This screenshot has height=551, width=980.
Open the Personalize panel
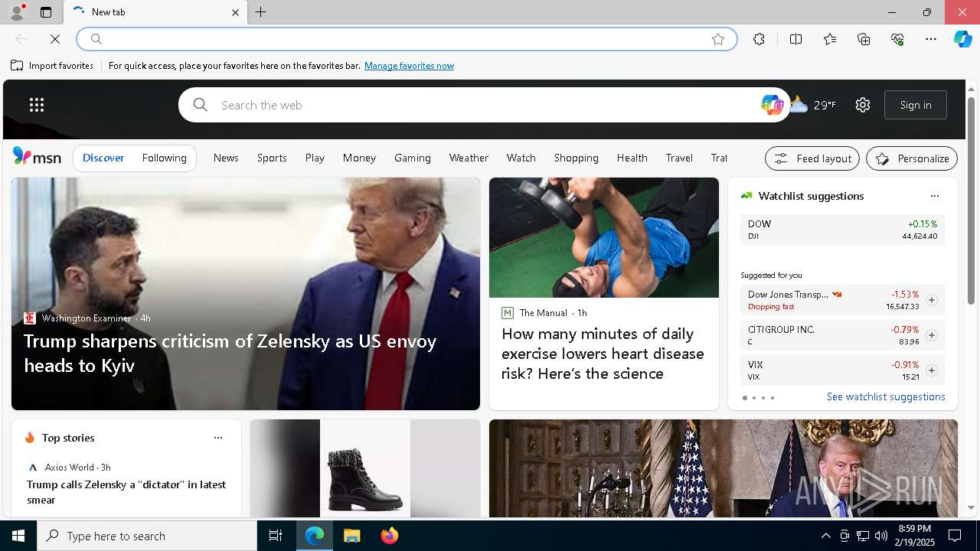click(912, 158)
